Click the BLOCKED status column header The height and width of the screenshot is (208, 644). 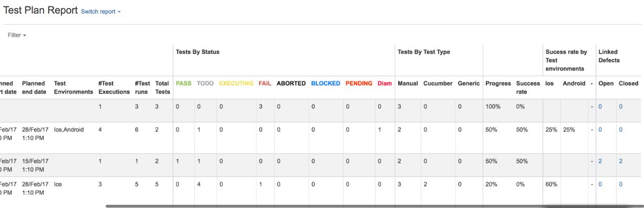click(326, 84)
